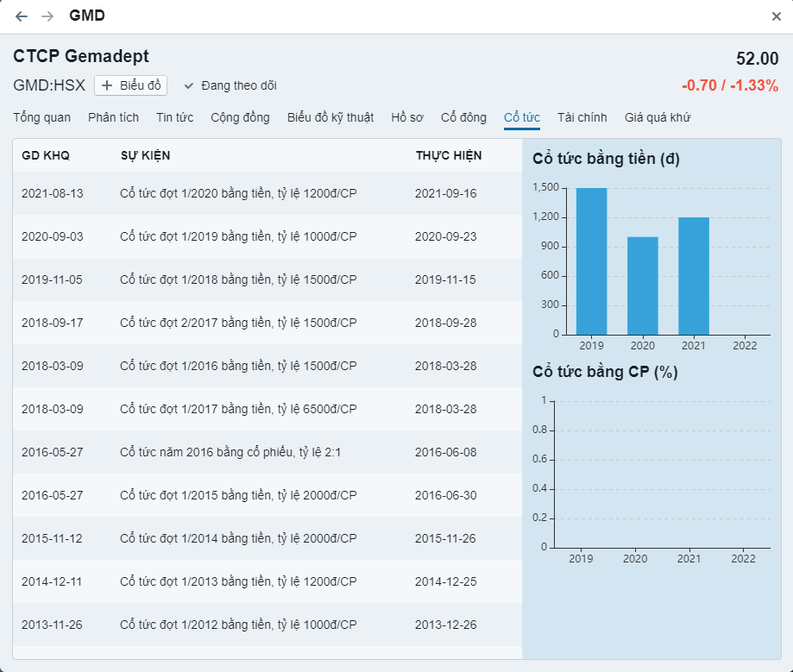793x672 pixels.
Task: Click the plus Biểu đồ button
Action: [130, 85]
